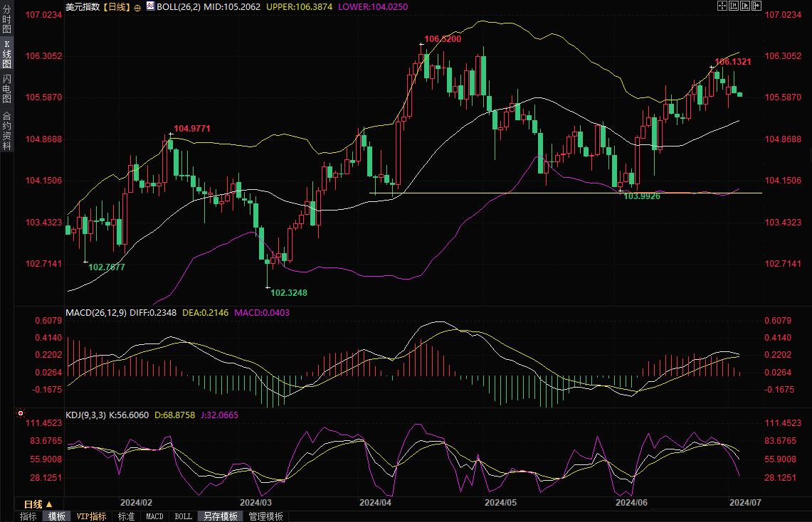Click the chart playback axis icon
Viewport: 812px width, 522px height.
[x=745, y=6]
